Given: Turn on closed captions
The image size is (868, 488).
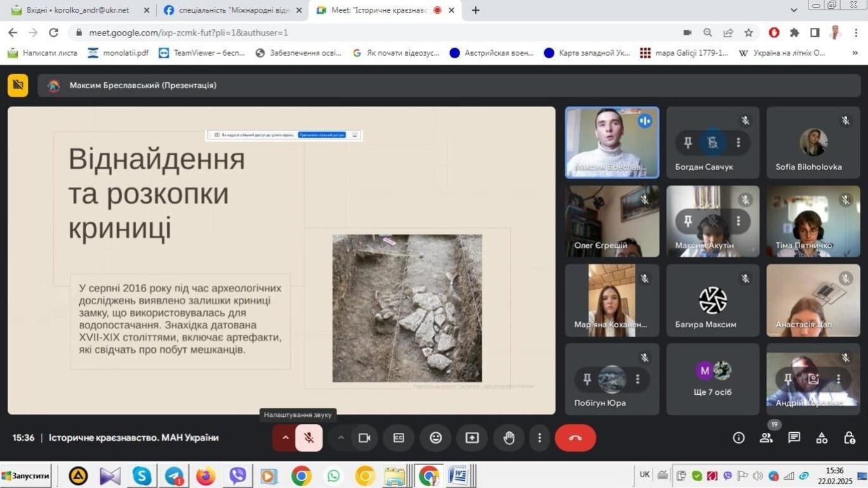Looking at the screenshot, I should tap(399, 438).
